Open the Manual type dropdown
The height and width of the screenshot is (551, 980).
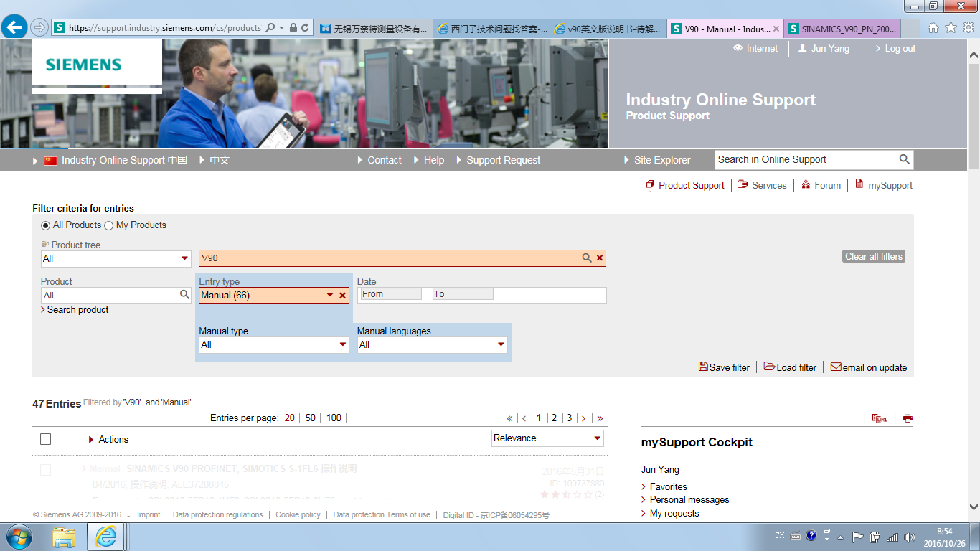(x=273, y=345)
